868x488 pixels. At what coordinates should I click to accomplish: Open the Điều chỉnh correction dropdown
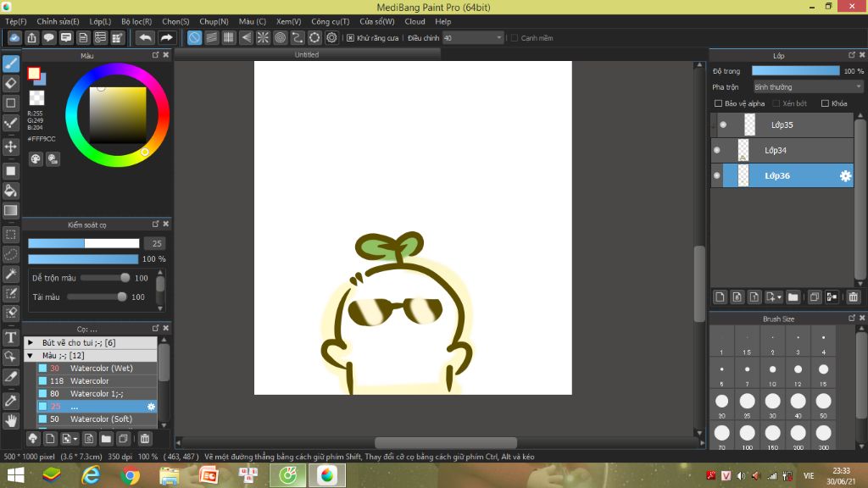[473, 37]
